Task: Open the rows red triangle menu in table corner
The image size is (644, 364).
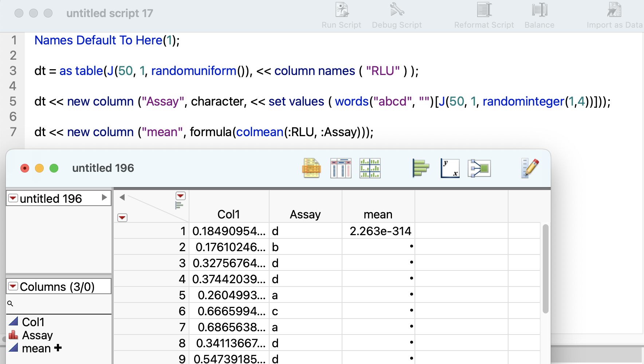Action: (122, 218)
